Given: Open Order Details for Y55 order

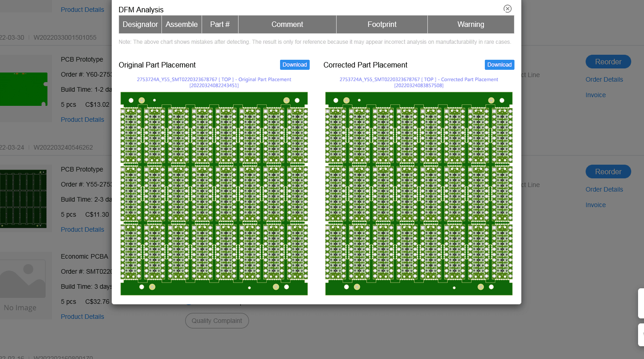Looking at the screenshot, I should (x=604, y=189).
